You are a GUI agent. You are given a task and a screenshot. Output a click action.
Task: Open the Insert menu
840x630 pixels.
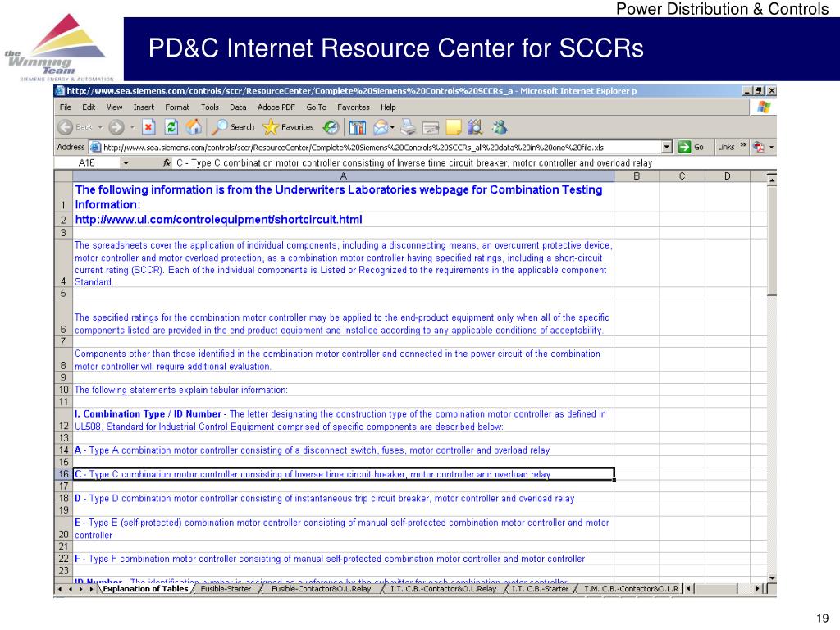(144, 107)
